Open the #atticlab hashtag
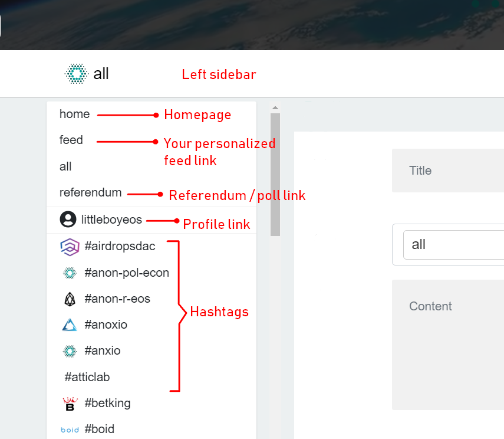 [87, 377]
